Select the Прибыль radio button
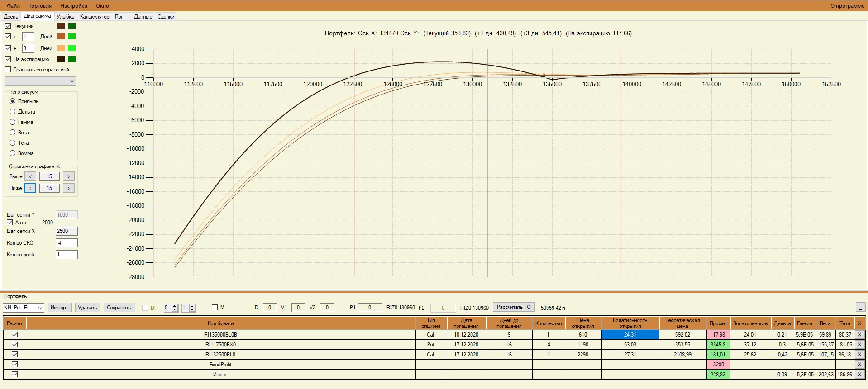This screenshot has width=868, height=389. click(13, 101)
